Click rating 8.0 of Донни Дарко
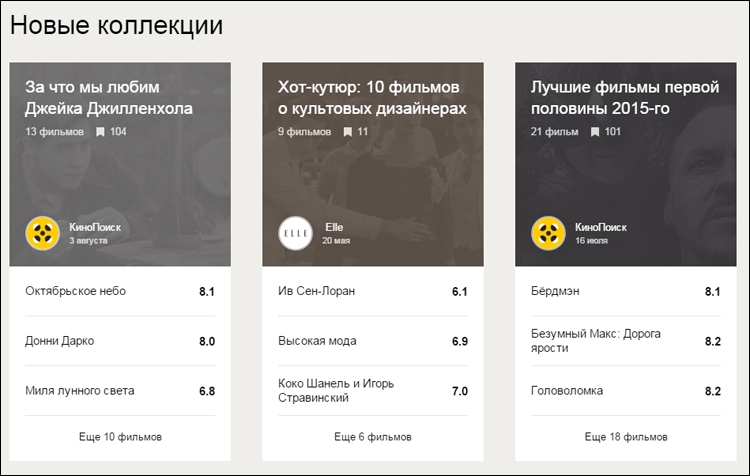This screenshot has width=750, height=476. [207, 341]
